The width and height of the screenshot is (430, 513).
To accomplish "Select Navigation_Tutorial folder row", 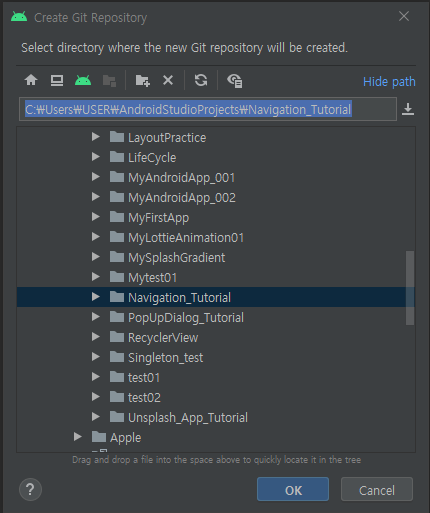I will 216,297.
